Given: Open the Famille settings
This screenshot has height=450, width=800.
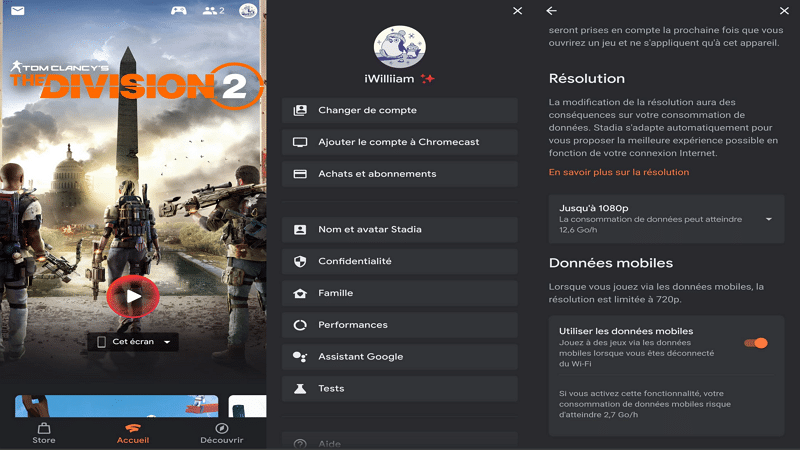Looking at the screenshot, I should click(x=399, y=293).
